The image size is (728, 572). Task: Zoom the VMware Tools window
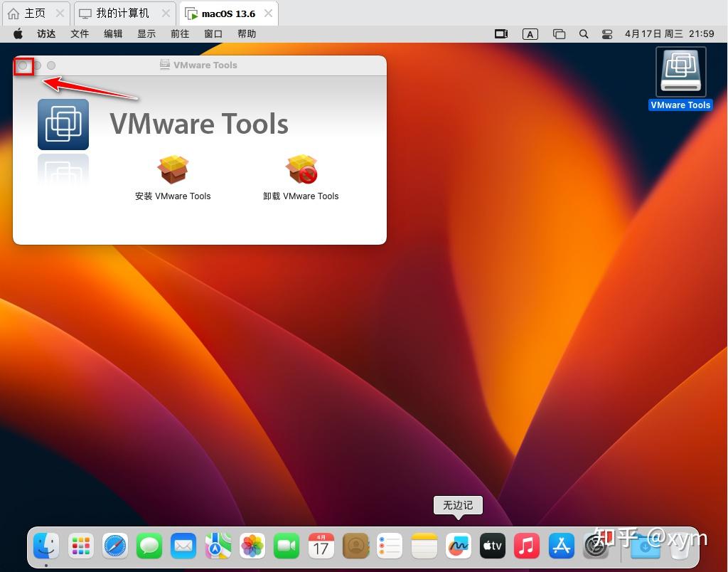[x=51, y=65]
